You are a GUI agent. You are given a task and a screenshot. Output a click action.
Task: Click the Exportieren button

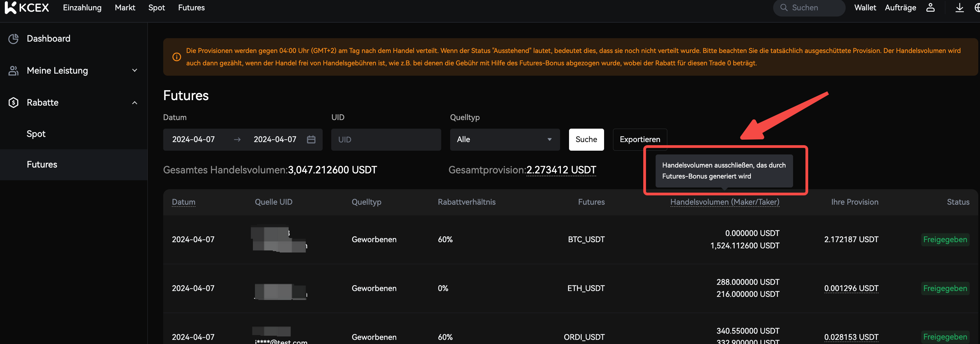[639, 140]
